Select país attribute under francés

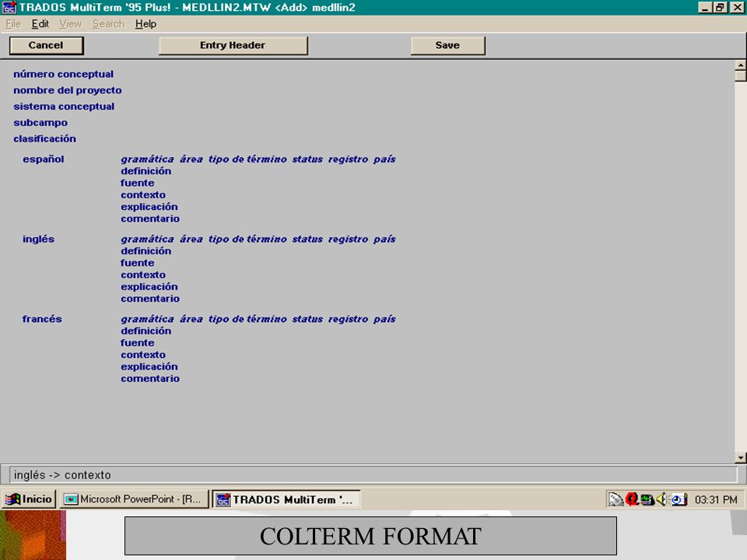(384, 320)
